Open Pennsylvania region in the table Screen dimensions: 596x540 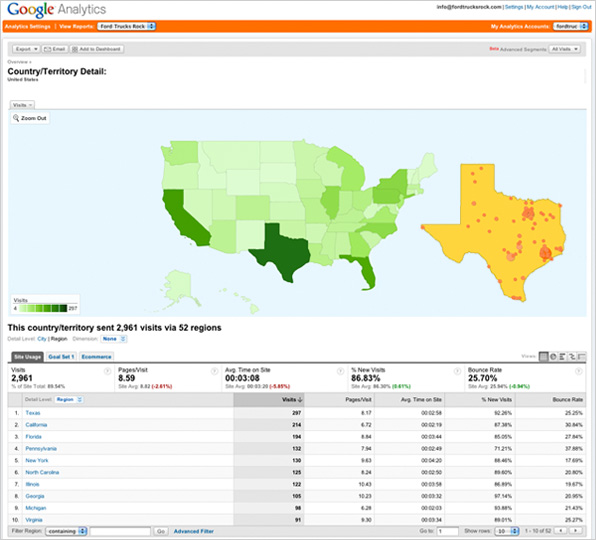pyautogui.click(x=41, y=448)
